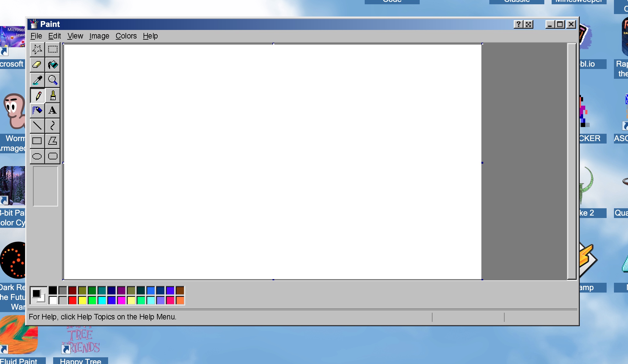Activate the Text tool
This screenshot has height=364, width=628.
[53, 110]
